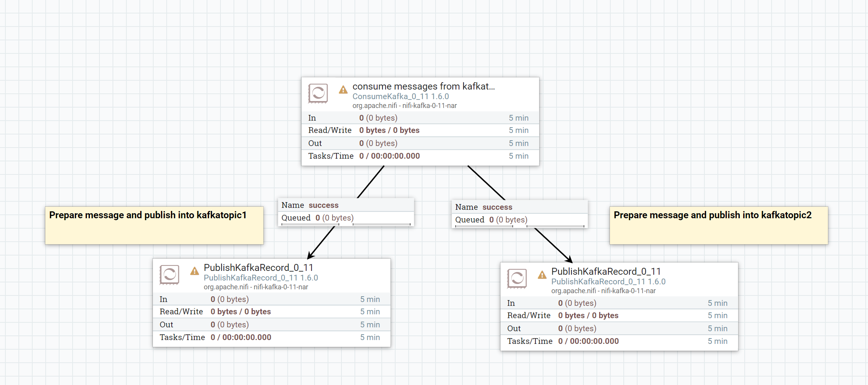Click the invalid status indicator on ConsumeKafka

click(343, 90)
